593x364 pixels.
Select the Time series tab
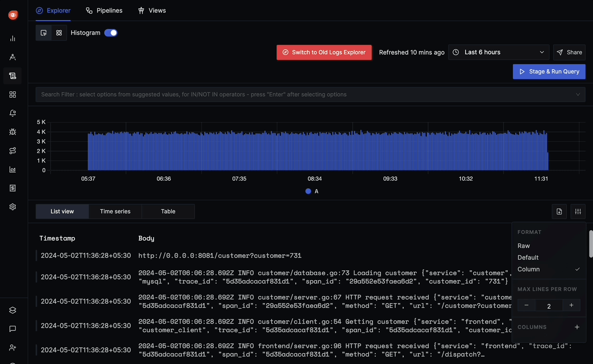(x=115, y=211)
